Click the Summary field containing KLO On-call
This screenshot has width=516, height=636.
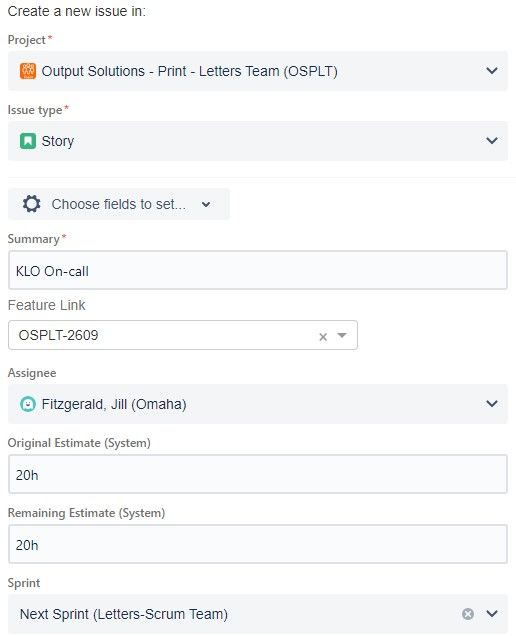[258, 270]
